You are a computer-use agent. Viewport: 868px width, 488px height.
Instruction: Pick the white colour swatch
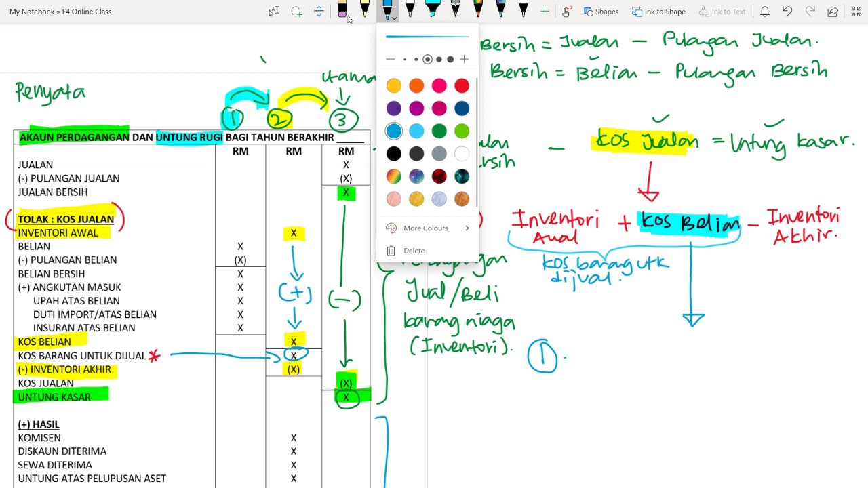point(462,154)
